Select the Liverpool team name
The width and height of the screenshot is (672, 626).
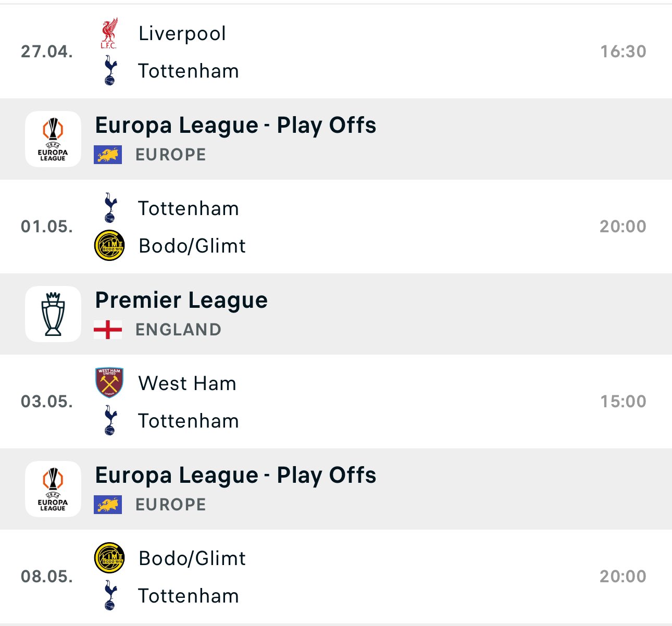click(182, 34)
